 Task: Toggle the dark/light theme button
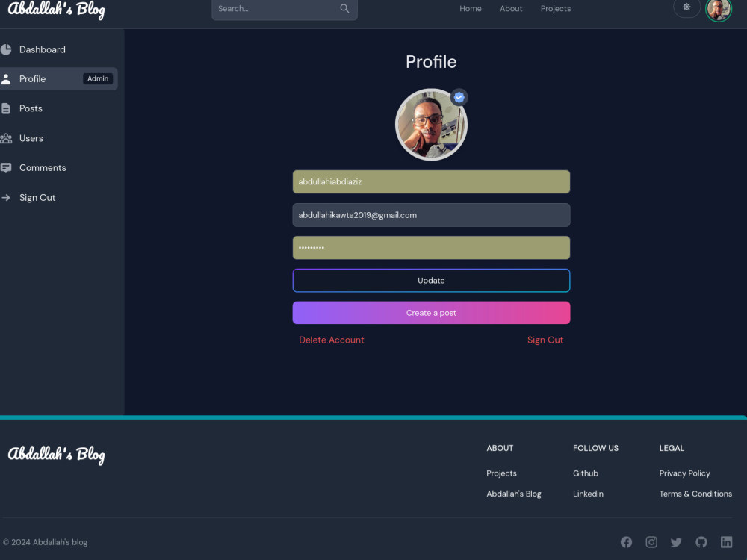coord(686,7)
